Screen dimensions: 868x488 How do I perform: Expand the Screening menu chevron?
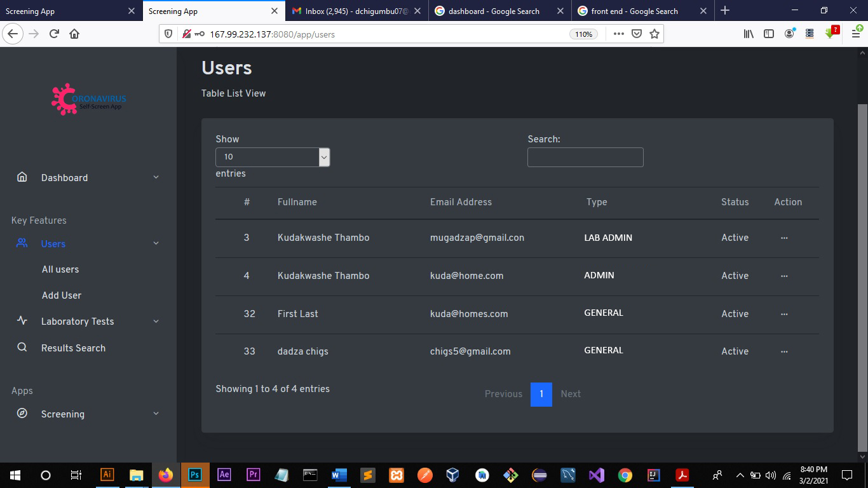(156, 414)
